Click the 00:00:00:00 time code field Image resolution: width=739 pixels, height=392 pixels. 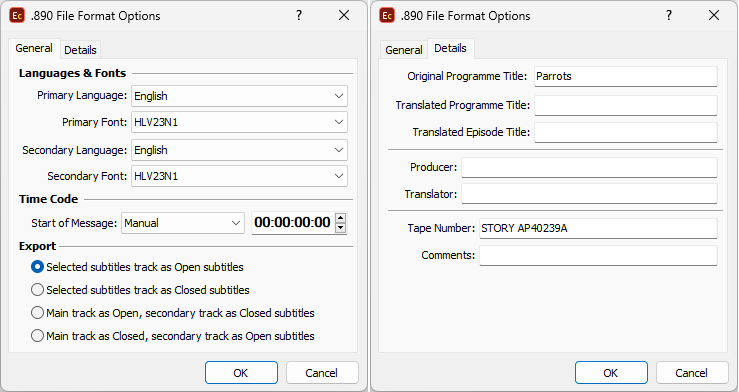coord(293,222)
